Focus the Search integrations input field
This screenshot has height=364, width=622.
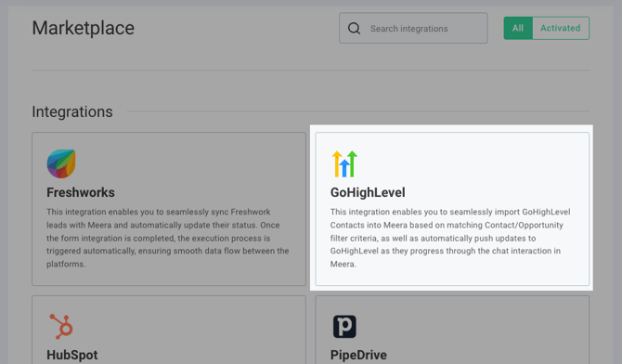click(413, 28)
